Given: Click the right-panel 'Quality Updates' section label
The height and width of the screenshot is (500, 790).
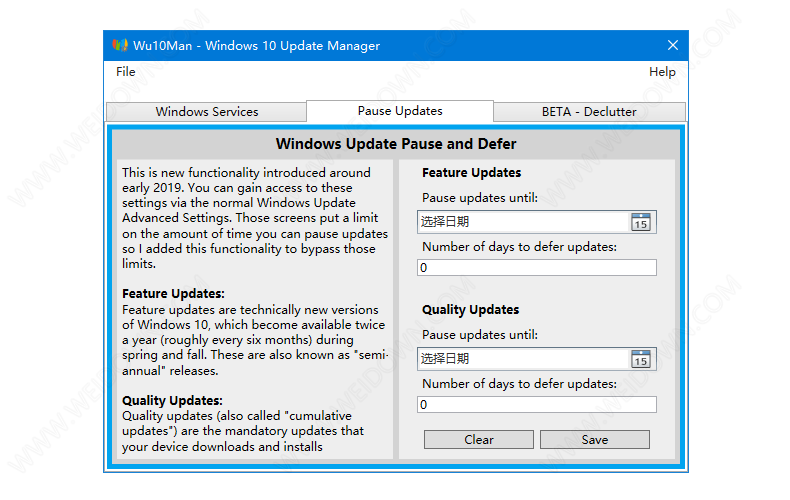Looking at the screenshot, I should (471, 310).
